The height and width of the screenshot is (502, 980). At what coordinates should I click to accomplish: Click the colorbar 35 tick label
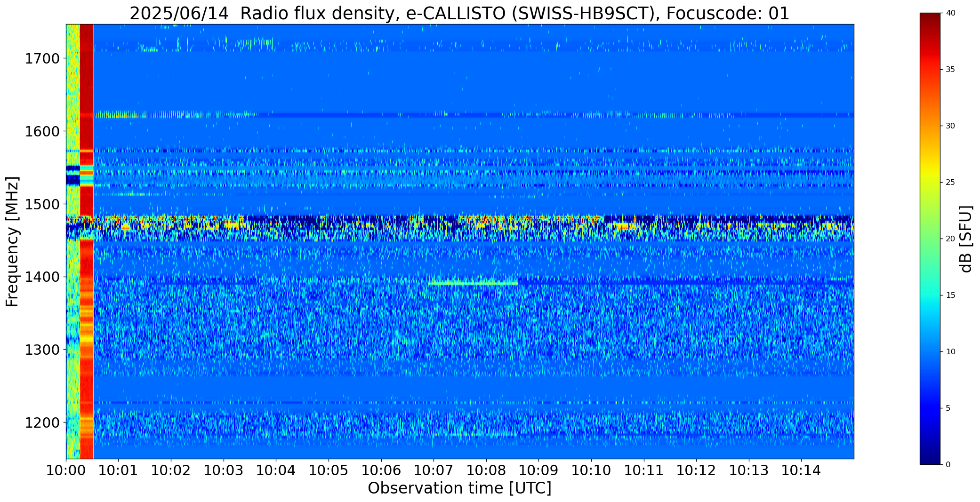950,70
